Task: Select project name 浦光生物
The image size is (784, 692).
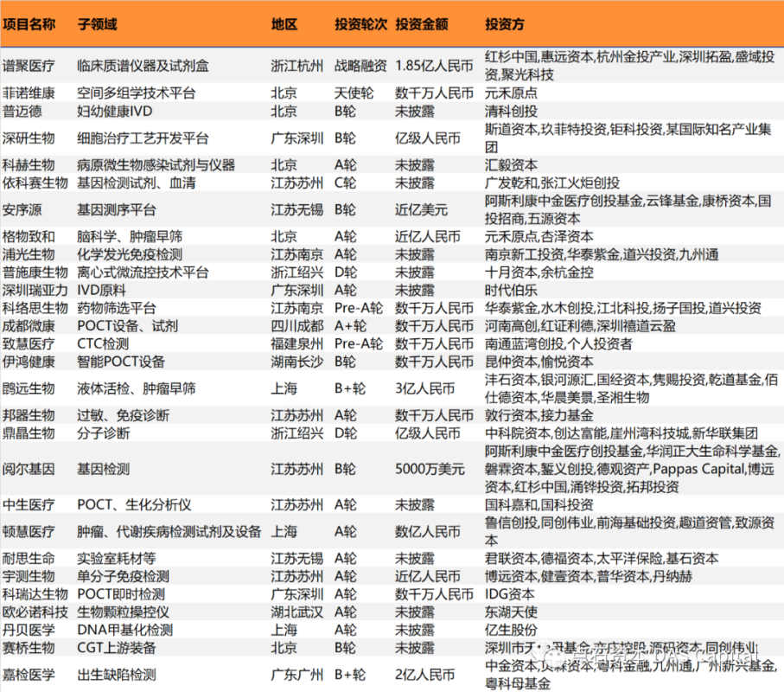Action: point(29,254)
